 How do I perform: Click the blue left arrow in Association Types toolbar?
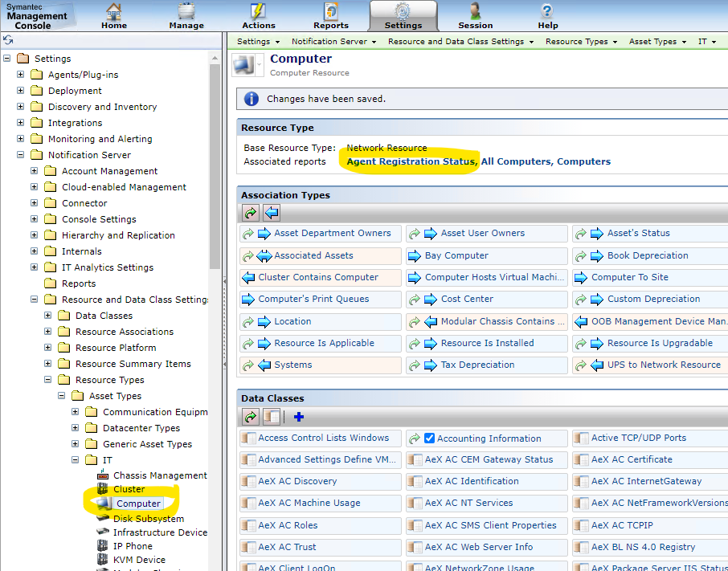coord(272,213)
